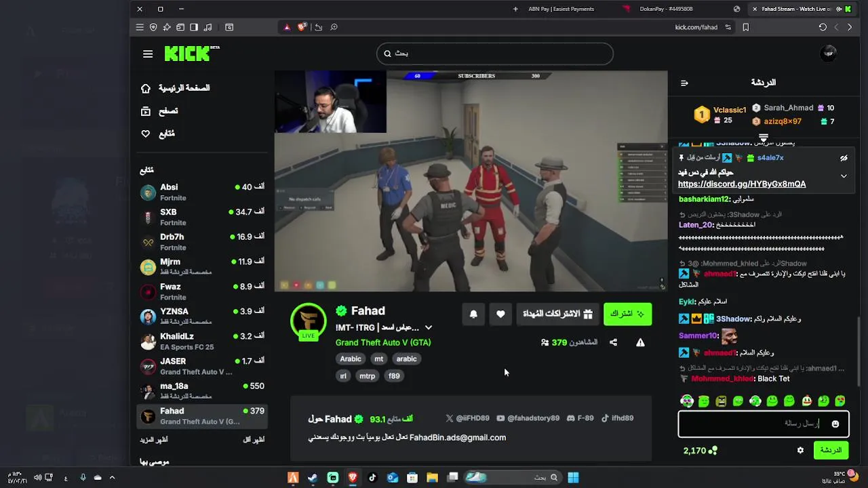Open the YouTube link @fahadstory89

[x=528, y=418]
